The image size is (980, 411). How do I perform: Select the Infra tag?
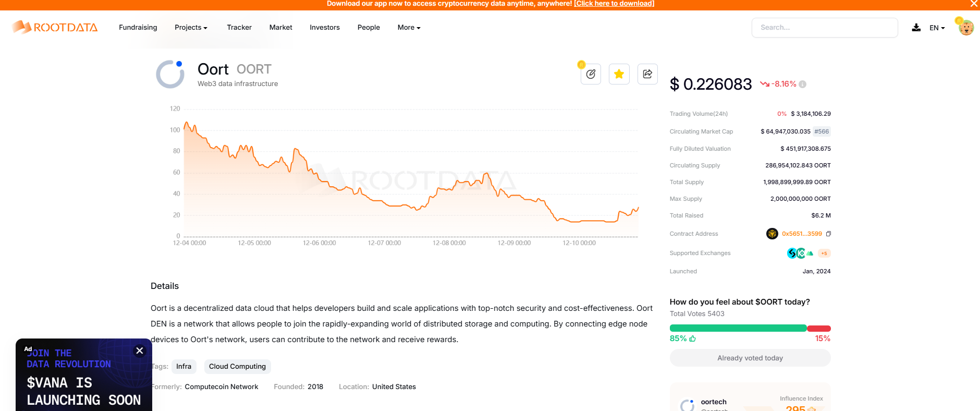coord(183,367)
